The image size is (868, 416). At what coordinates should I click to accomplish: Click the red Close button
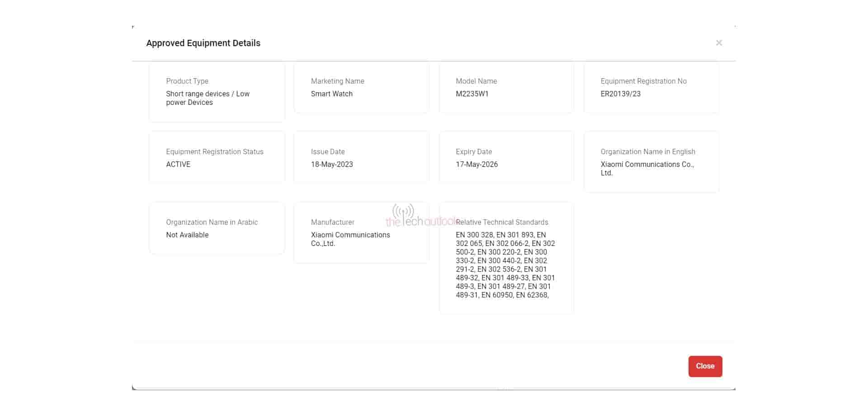[x=705, y=366]
